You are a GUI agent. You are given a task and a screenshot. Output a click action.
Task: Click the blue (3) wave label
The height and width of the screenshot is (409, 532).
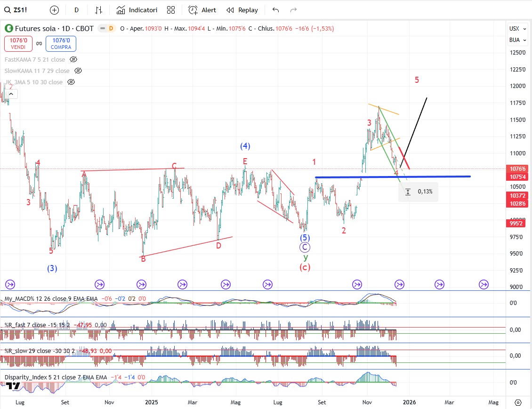(x=52, y=269)
